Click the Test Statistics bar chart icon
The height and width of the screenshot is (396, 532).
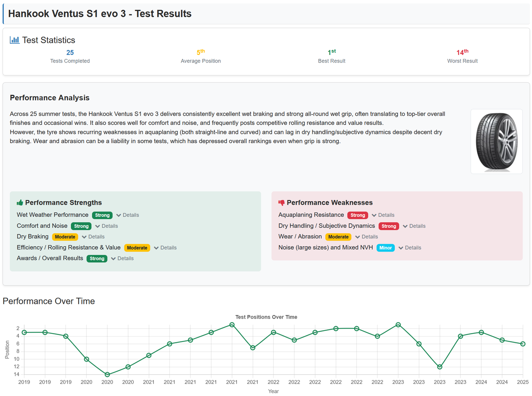(x=15, y=40)
